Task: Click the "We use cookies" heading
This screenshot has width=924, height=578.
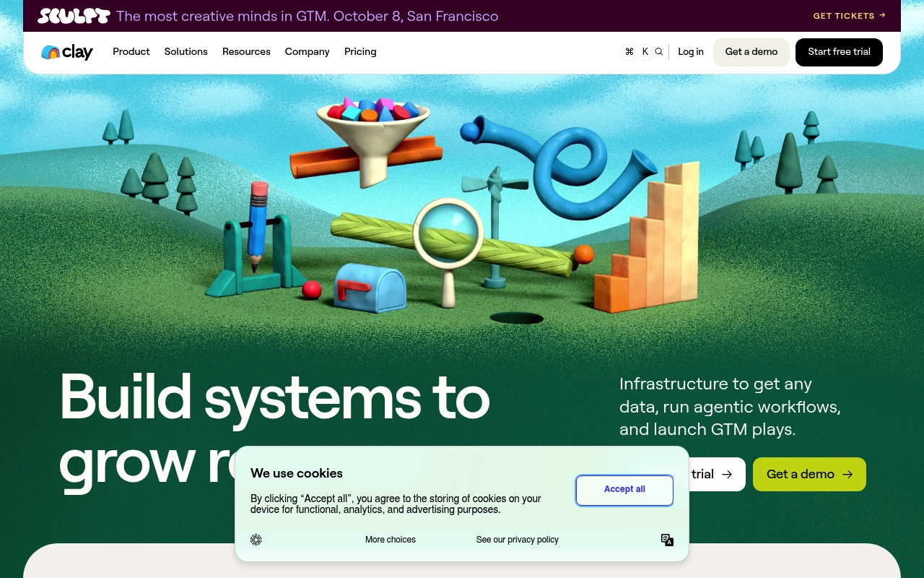Action: [x=297, y=473]
